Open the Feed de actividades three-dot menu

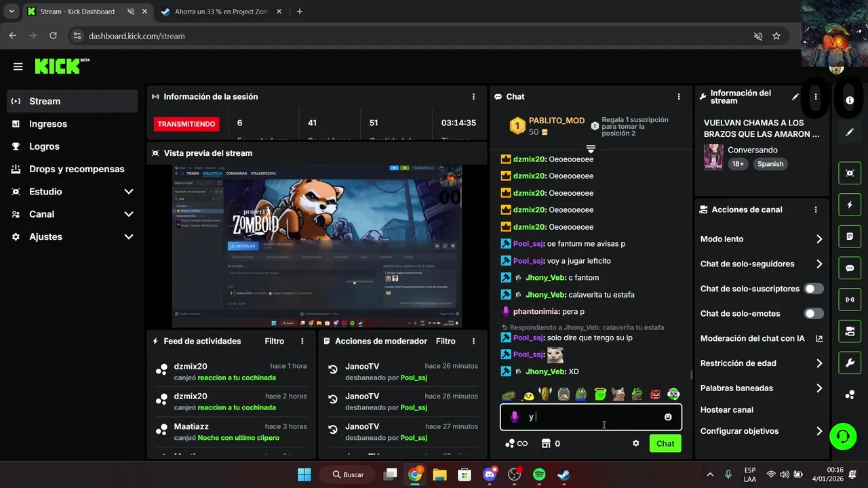click(x=302, y=341)
